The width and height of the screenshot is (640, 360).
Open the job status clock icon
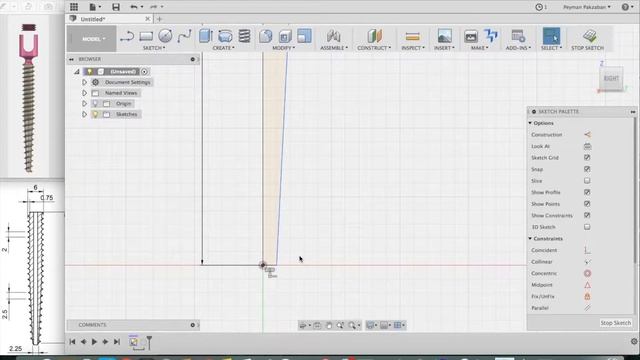click(539, 7)
